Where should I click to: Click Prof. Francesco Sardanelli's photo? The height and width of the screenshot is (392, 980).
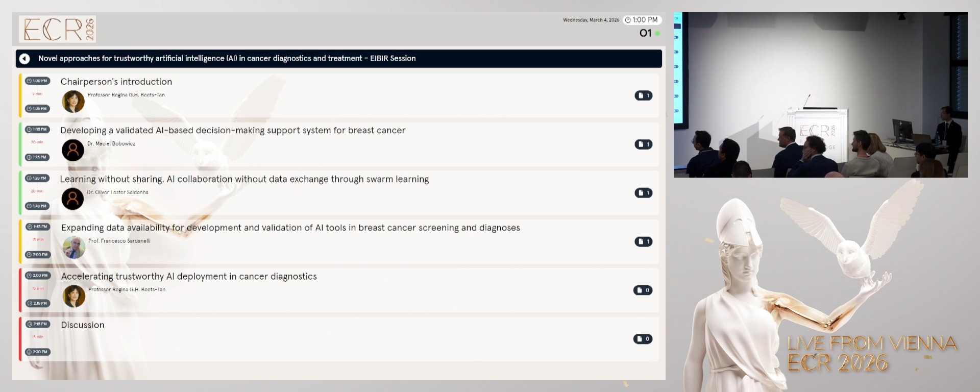coord(74,248)
